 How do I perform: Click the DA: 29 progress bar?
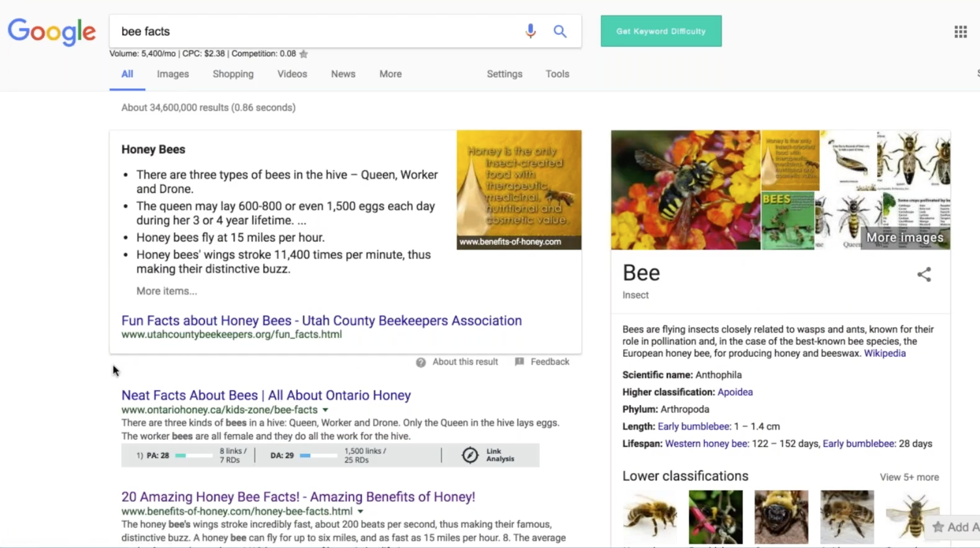pyautogui.click(x=318, y=456)
